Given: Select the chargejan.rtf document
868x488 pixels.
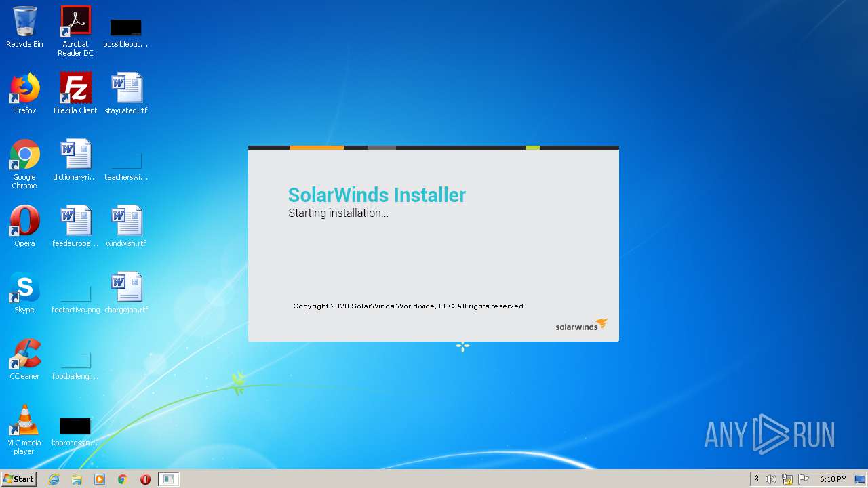Looking at the screenshot, I should (x=125, y=293).
